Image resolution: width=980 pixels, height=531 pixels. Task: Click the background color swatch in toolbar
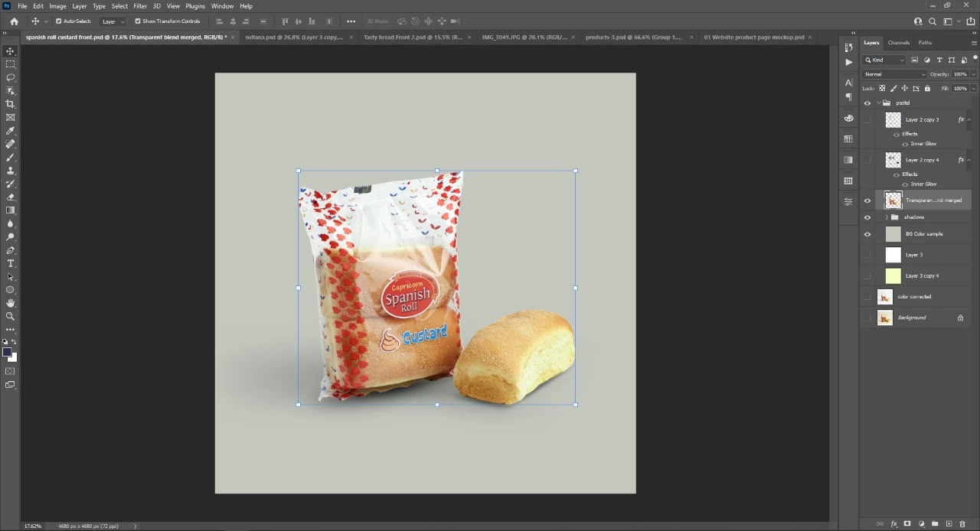coord(13,358)
